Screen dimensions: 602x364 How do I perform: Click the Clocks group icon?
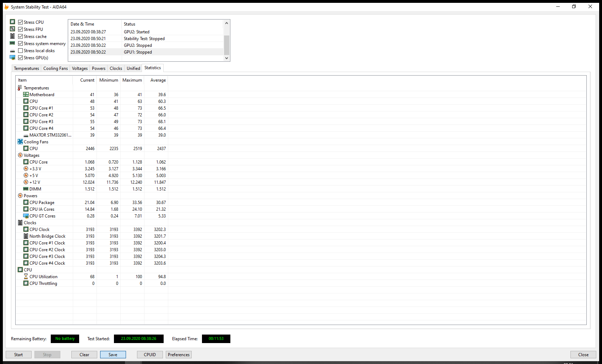20,222
